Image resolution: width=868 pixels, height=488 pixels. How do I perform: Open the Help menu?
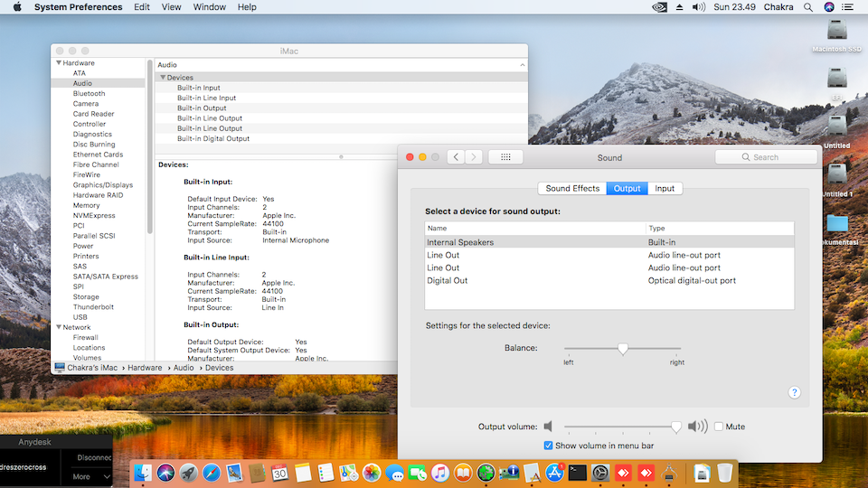click(x=247, y=7)
